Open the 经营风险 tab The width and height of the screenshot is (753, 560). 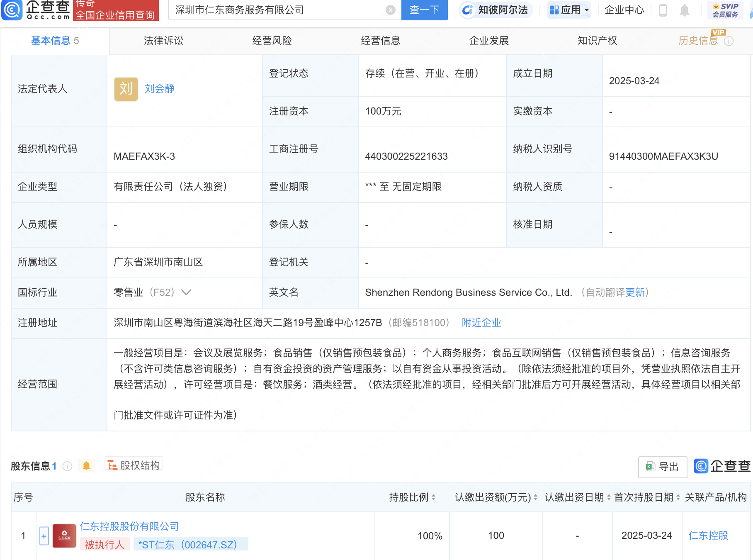(x=272, y=41)
